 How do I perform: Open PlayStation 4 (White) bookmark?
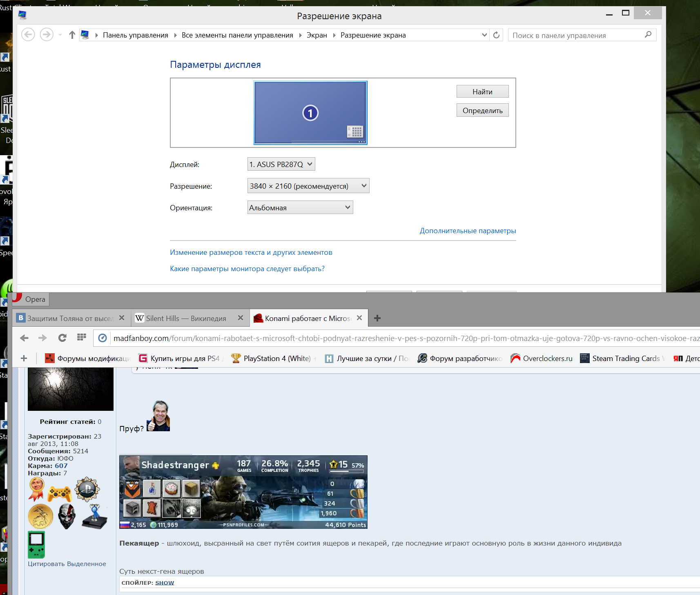(x=273, y=358)
